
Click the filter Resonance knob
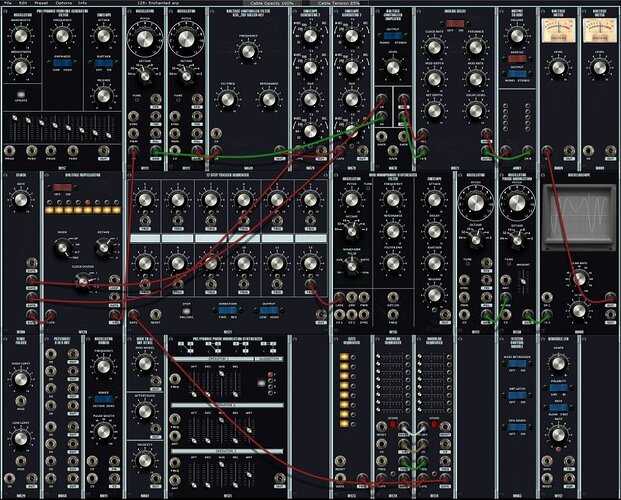(269, 99)
